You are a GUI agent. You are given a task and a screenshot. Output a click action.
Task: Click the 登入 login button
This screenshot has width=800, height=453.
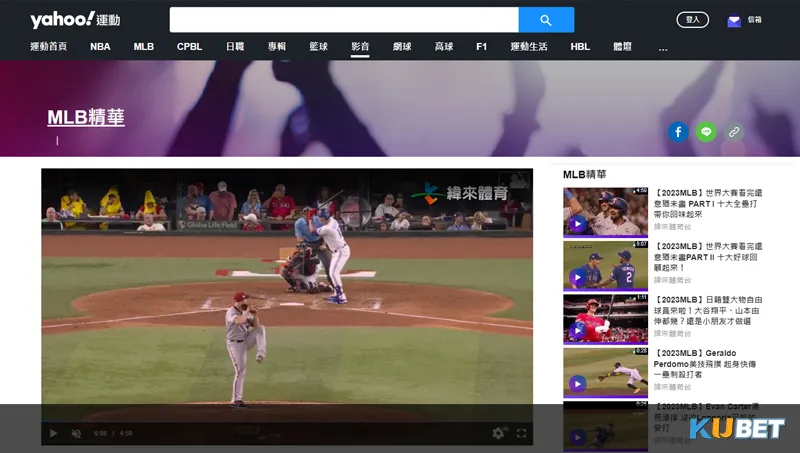tap(692, 19)
